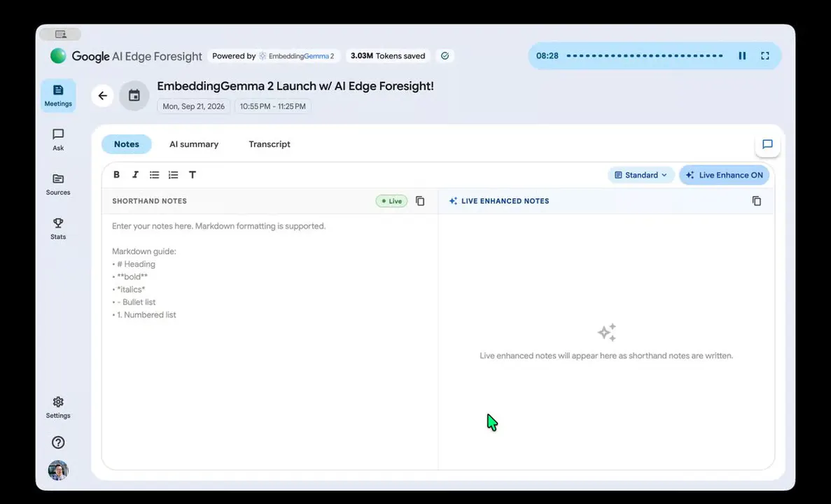The height and width of the screenshot is (504, 831).
Task: Copy the live enhanced notes
Action: point(757,201)
